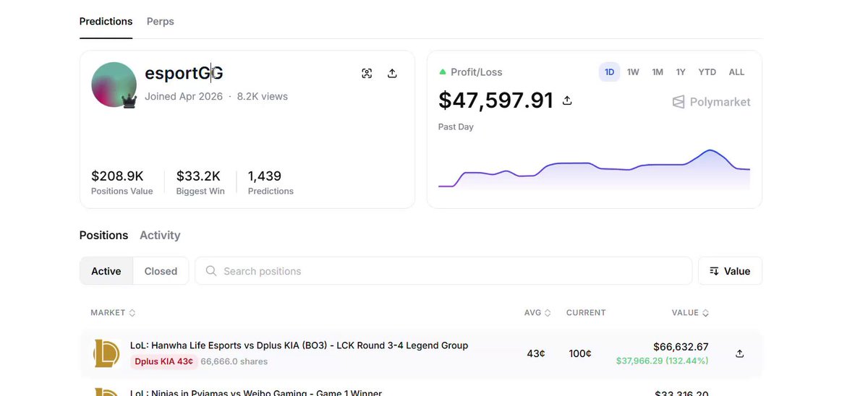Click the 8.2K views text
The width and height of the screenshot is (868, 396).
[x=263, y=96]
